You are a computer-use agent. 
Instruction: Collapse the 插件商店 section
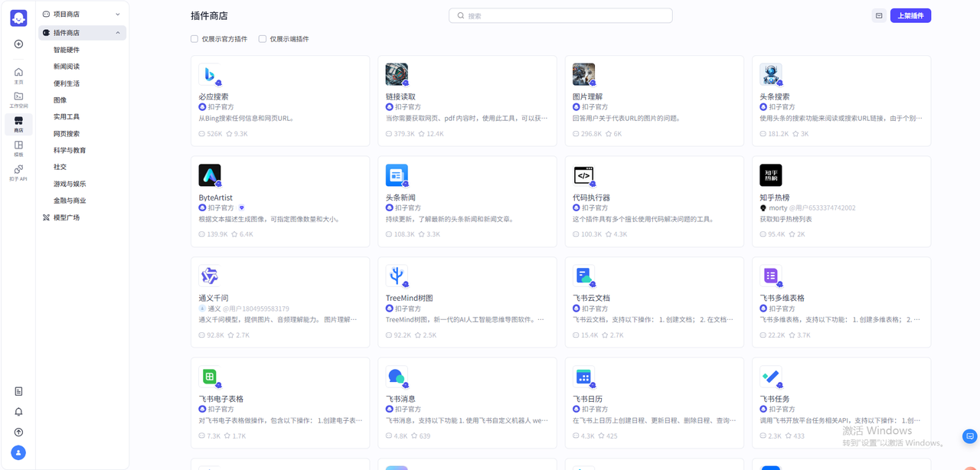click(x=117, y=33)
